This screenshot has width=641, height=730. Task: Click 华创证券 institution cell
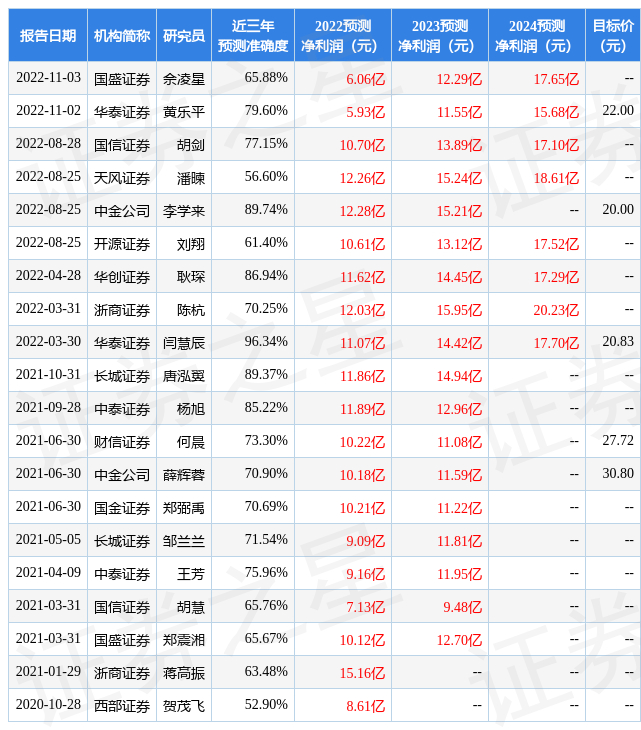point(122,277)
